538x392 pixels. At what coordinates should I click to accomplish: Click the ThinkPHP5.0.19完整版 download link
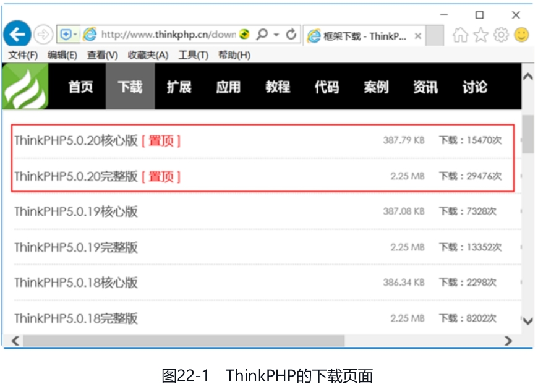[x=76, y=247]
